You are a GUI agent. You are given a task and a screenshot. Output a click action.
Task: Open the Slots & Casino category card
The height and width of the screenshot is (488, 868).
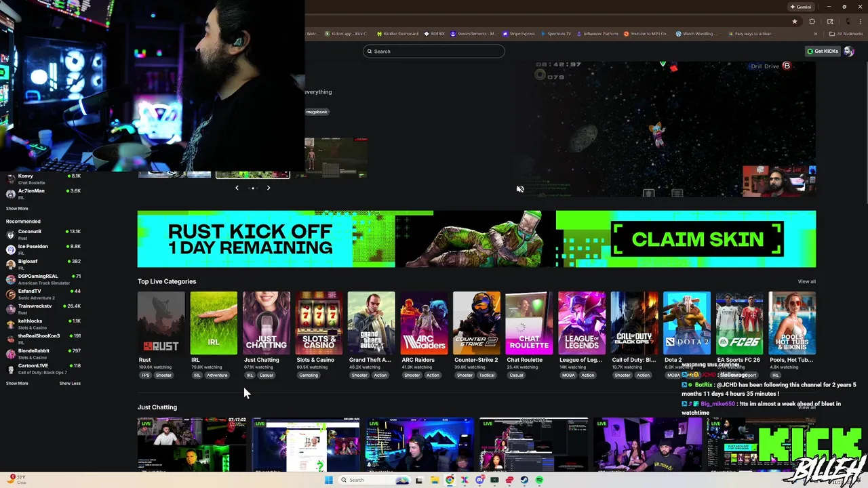[319, 323]
